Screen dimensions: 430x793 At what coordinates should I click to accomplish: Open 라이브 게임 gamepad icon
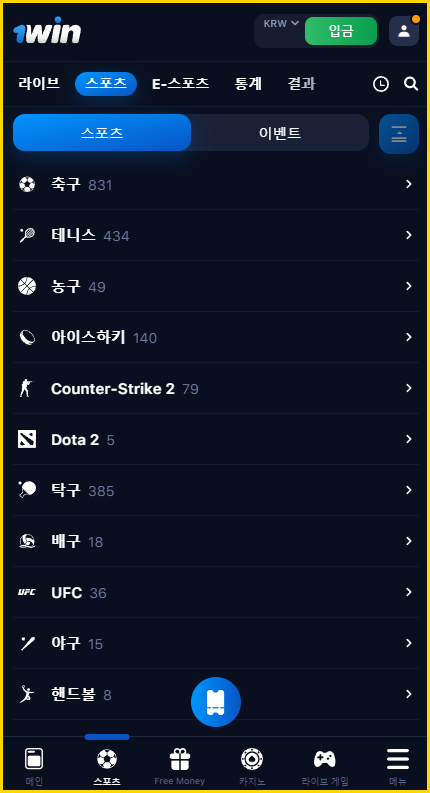[325, 759]
